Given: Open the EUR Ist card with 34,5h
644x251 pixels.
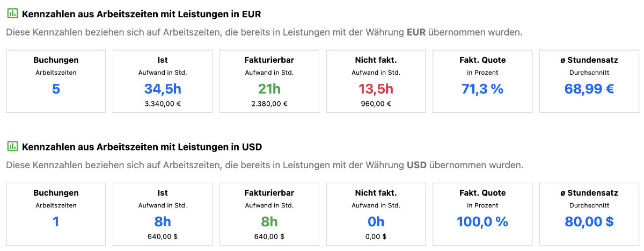Looking at the screenshot, I should 163,81.
